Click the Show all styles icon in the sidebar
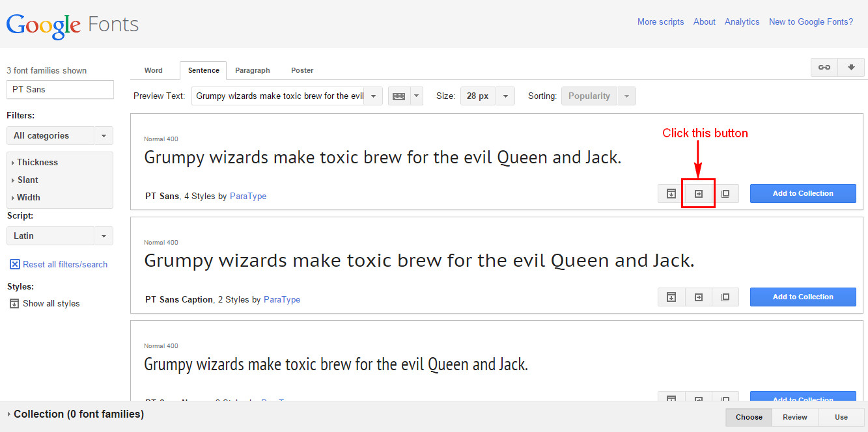 click(14, 303)
